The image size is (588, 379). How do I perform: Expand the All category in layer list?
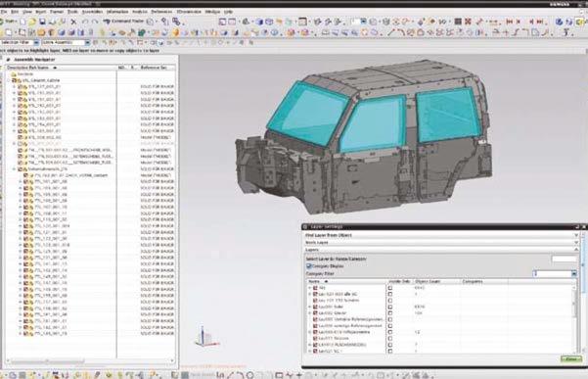[310, 288]
